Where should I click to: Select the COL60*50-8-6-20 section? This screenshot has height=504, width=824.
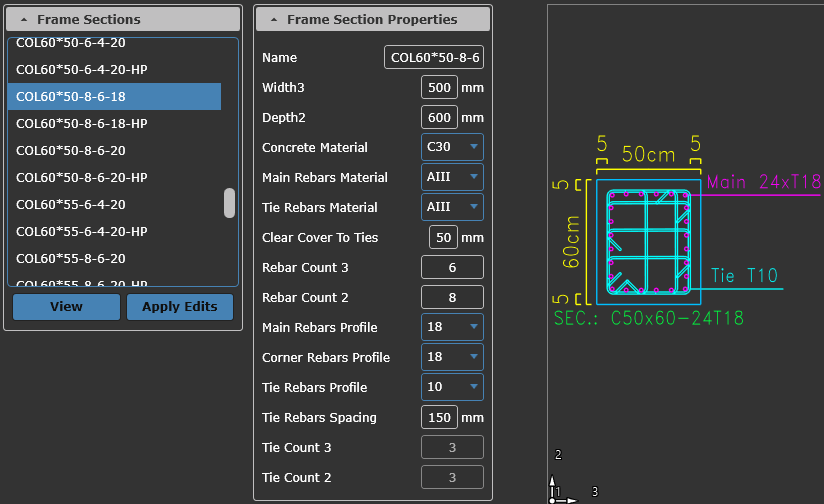point(71,150)
